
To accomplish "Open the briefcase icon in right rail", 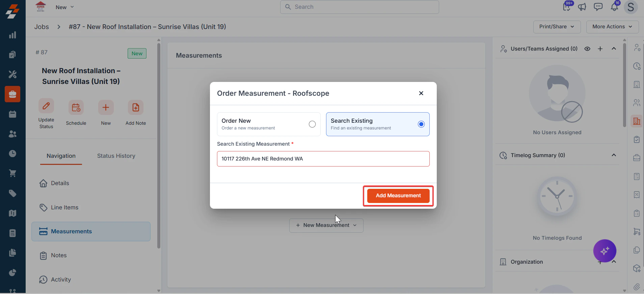I will click(637, 158).
